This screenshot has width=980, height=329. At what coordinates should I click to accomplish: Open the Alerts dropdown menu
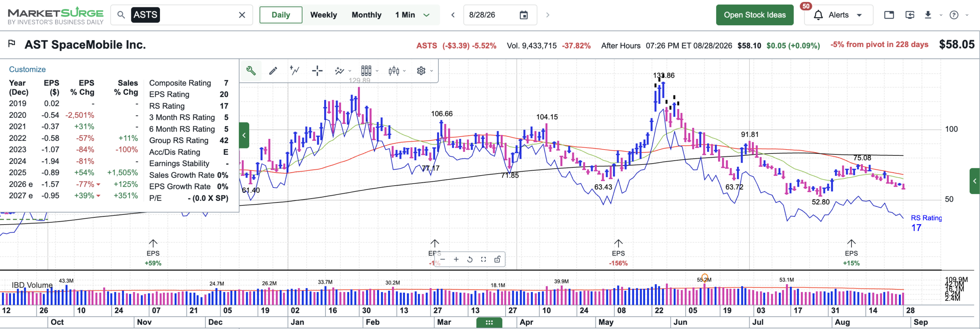838,15
